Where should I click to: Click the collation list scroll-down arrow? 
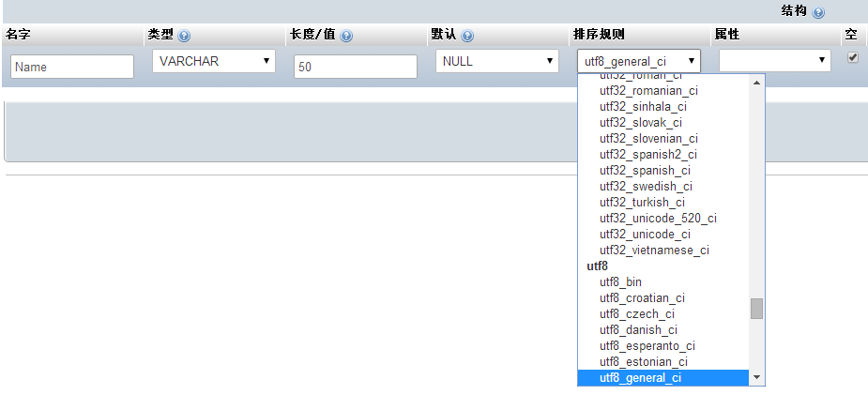756,378
